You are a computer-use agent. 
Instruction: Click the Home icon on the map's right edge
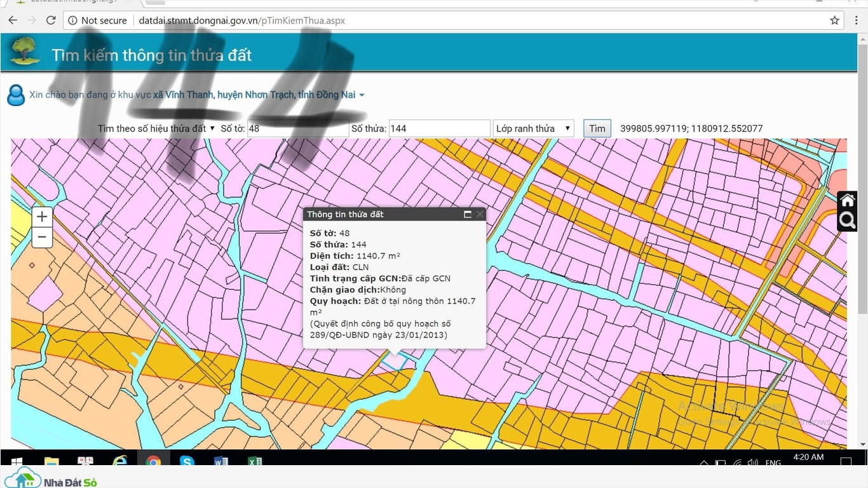click(847, 201)
